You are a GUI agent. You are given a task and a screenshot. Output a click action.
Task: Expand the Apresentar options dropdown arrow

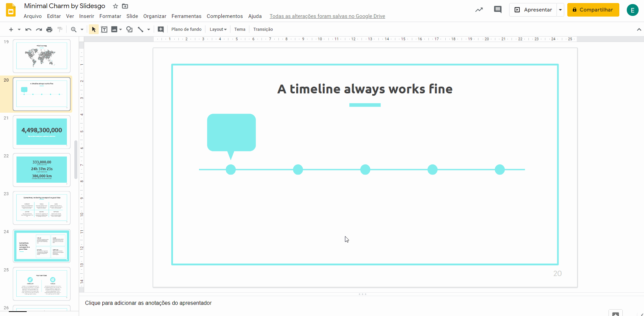(560, 10)
